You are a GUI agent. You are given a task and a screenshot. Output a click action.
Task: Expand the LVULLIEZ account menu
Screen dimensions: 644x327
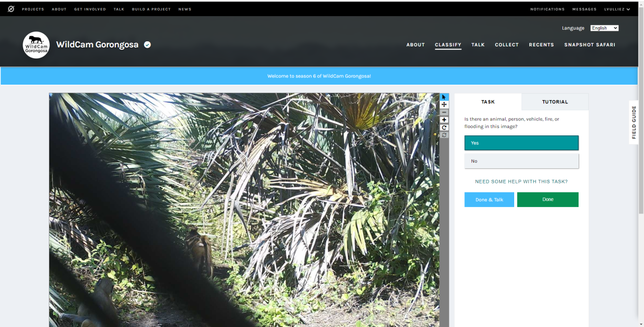click(x=617, y=9)
